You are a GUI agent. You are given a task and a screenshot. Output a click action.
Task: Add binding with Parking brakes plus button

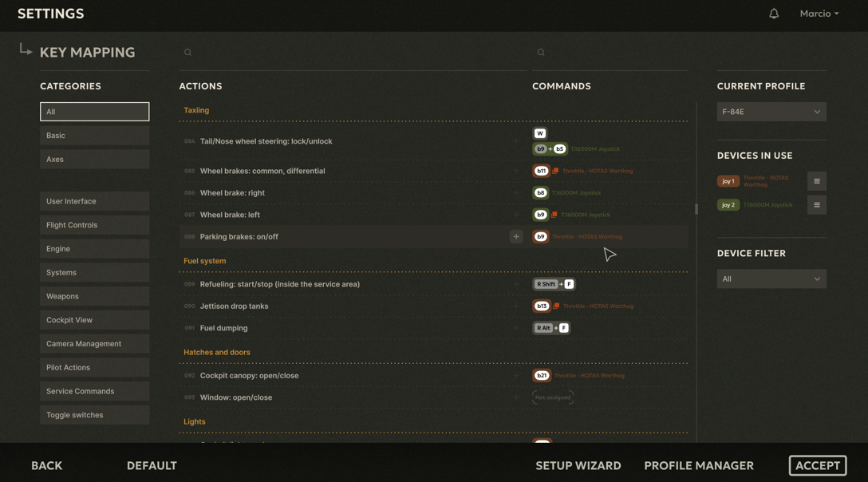pos(516,236)
